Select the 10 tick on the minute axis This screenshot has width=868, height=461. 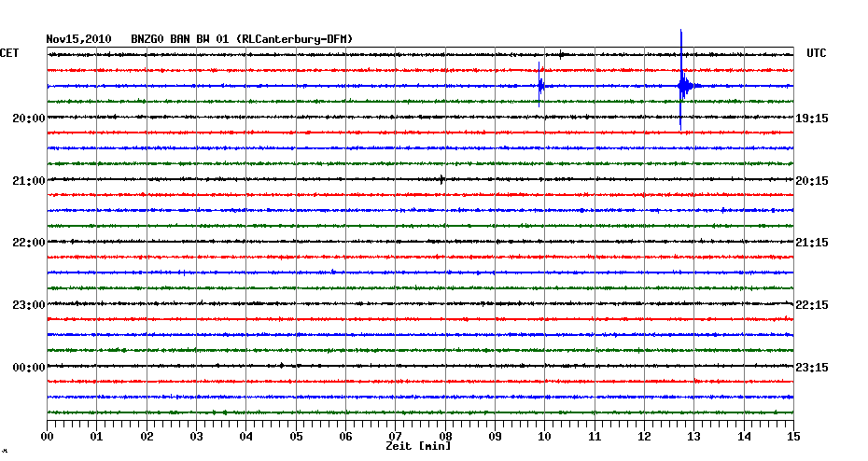click(x=545, y=436)
